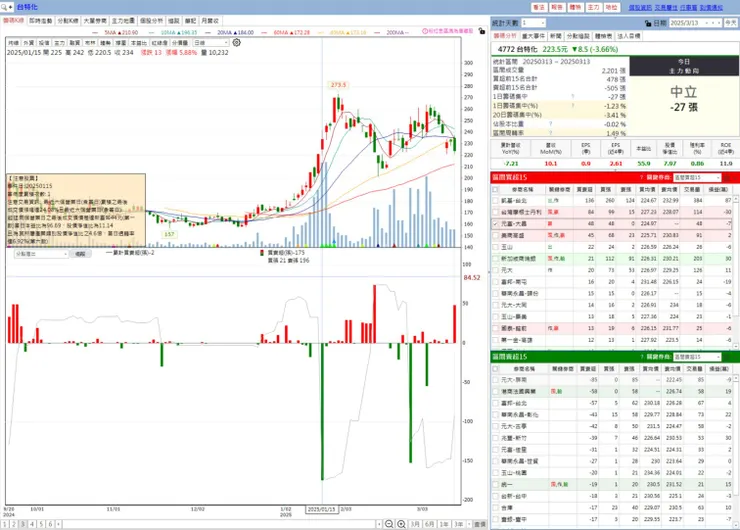Toggle 投信 overlay in the chart toolbar
This screenshot has width=740, height=530.
coord(43,42)
